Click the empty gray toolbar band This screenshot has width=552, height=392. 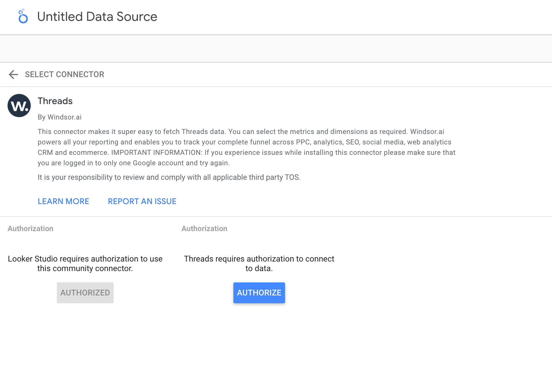275,49
